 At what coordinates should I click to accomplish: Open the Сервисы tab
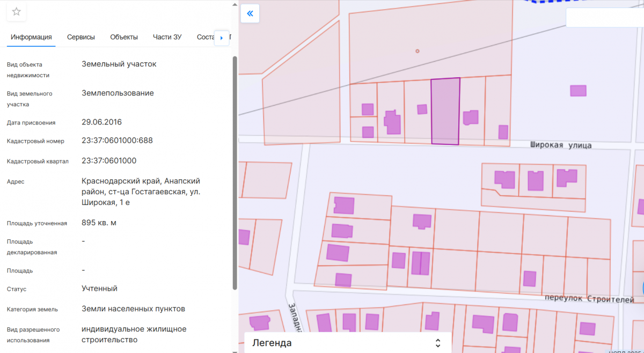pos(81,37)
